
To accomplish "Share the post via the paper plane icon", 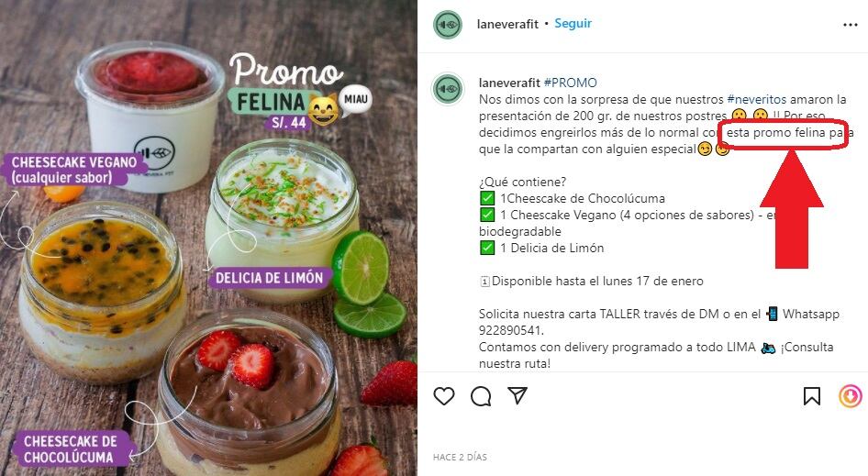I will (x=517, y=395).
